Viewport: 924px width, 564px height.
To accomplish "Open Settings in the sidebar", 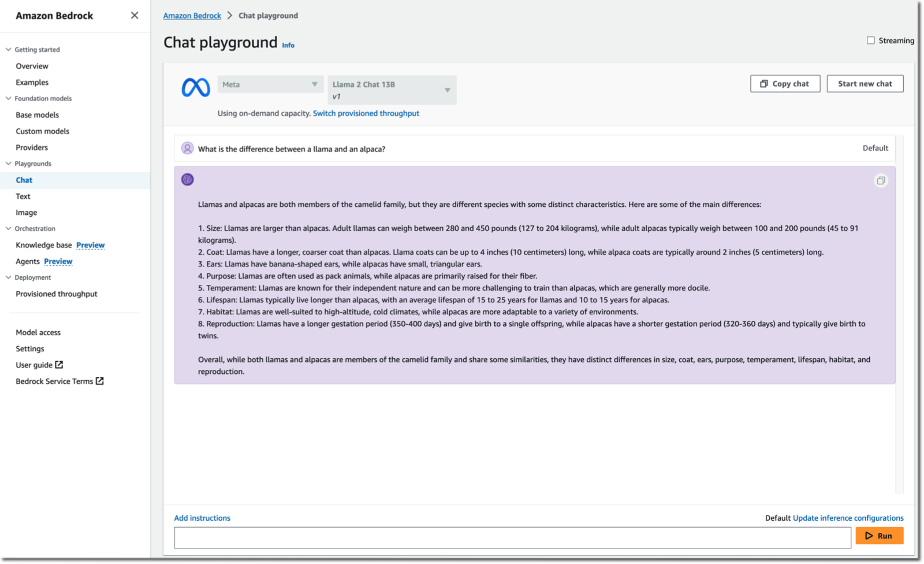I will (30, 348).
